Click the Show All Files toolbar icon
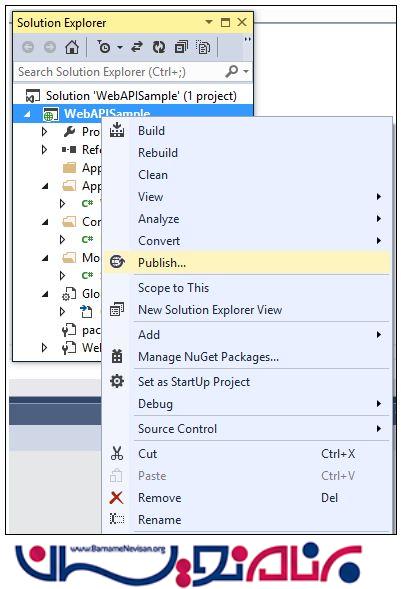 coord(203,47)
